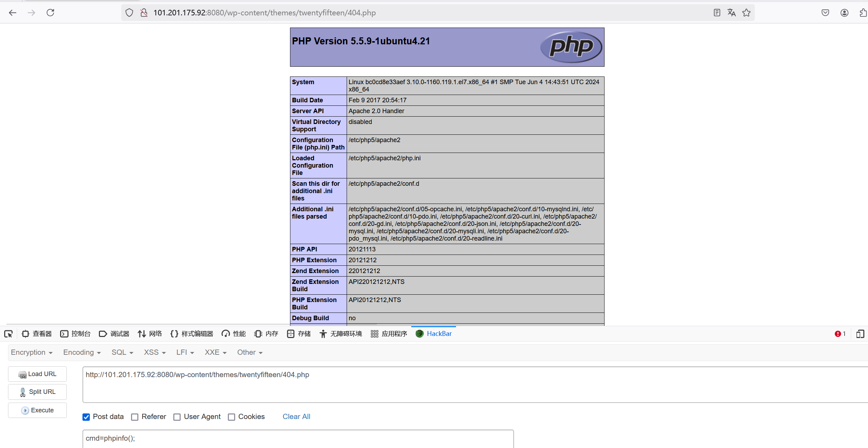Click the System row label
Viewport: 868px width, 448px height.
(303, 82)
